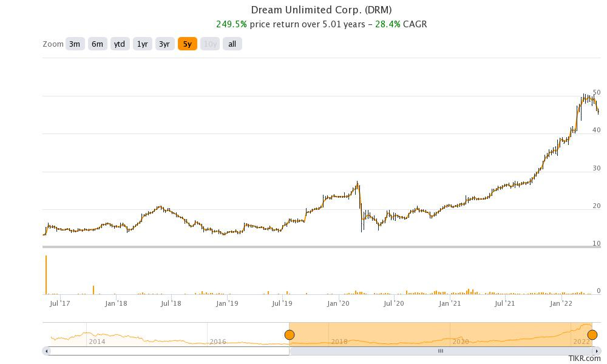Select the 3m zoom range
Screen dimensions: 607x364
click(75, 44)
